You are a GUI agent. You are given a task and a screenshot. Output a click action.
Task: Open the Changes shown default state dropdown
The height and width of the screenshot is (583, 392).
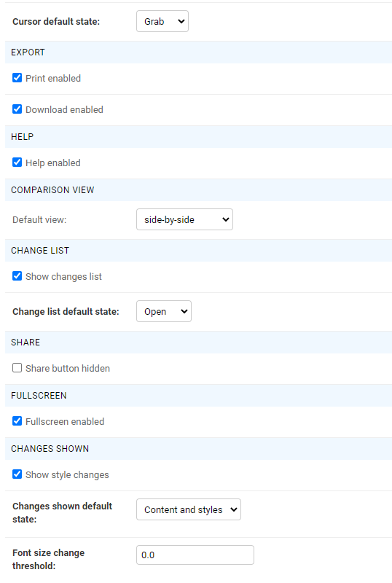tap(189, 509)
